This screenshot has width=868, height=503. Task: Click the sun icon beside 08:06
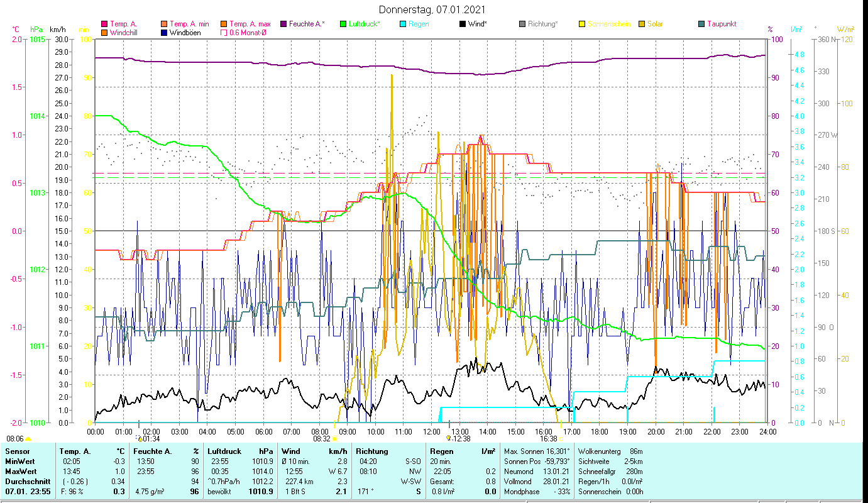28,439
